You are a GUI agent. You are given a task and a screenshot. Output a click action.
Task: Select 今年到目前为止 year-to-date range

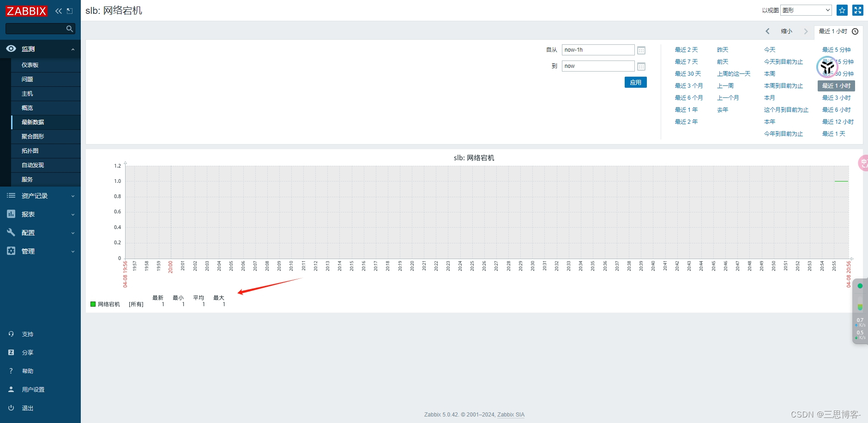tap(784, 133)
